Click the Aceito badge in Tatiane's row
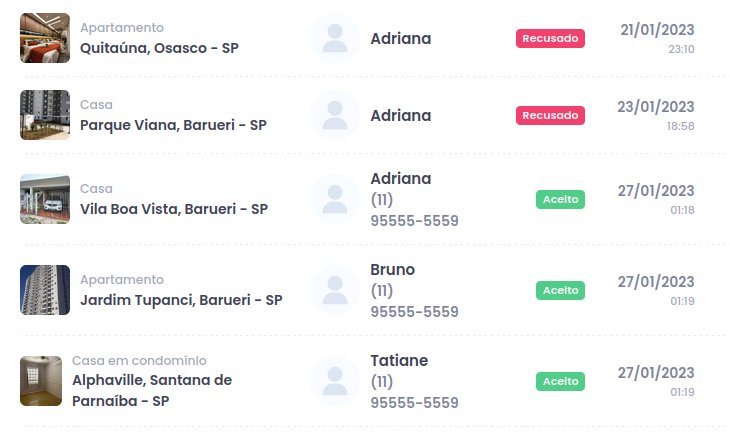The width and height of the screenshot is (730, 435). 560,381
